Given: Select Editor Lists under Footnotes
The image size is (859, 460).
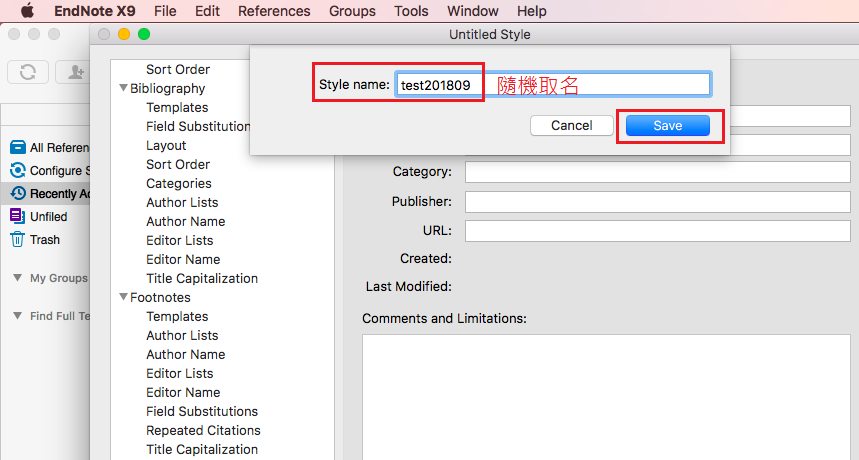Looking at the screenshot, I should pyautogui.click(x=180, y=373).
